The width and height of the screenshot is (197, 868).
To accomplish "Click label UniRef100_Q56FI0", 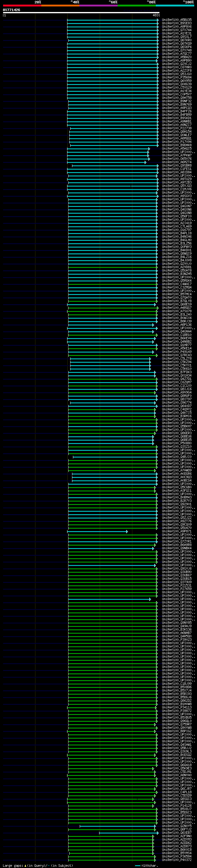I will click(177, 216).
